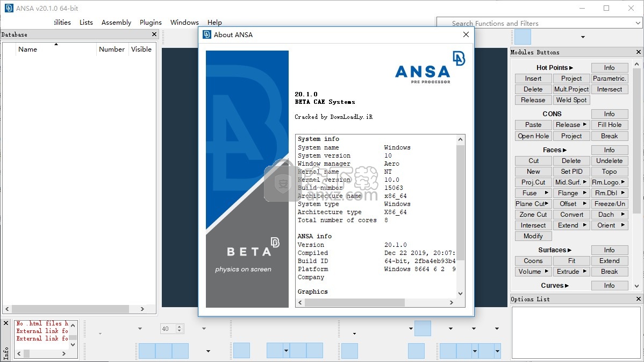644x362 pixels.
Task: Click the 40 value spinner field
Action: pyautogui.click(x=168, y=329)
